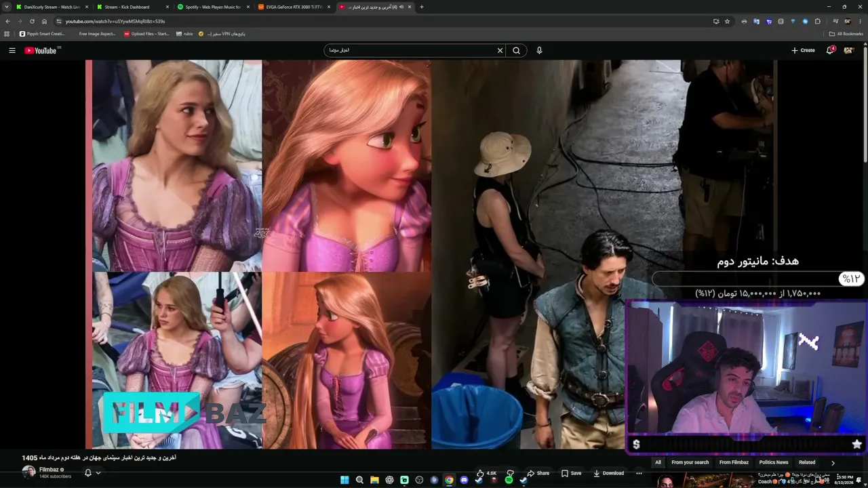Open Upload Files – Start... bookmark
The image size is (868, 488).
pos(146,34)
